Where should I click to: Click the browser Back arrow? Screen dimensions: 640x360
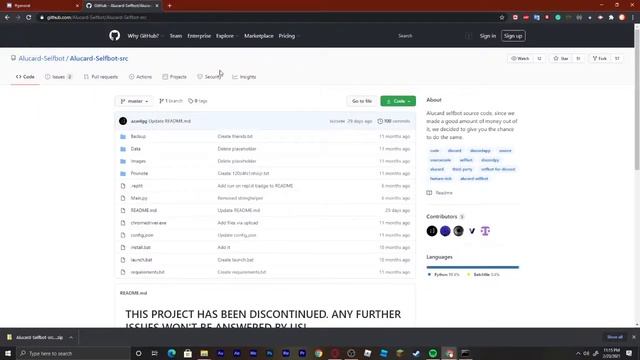(7, 18)
